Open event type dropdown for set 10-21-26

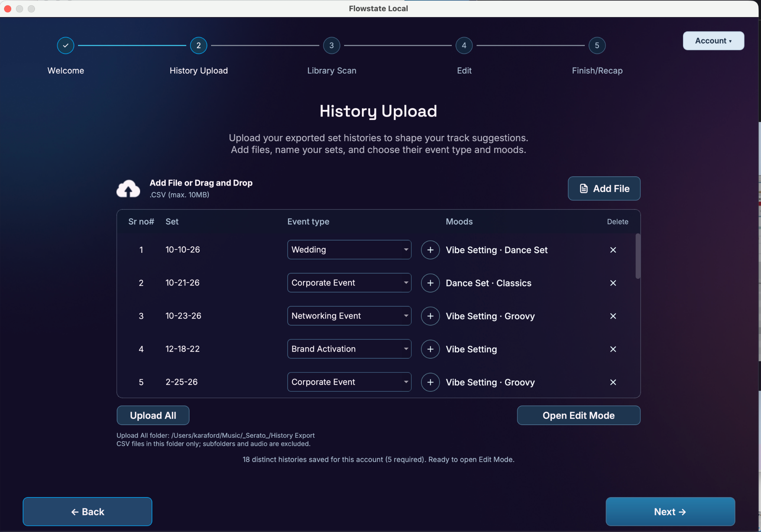click(x=349, y=283)
